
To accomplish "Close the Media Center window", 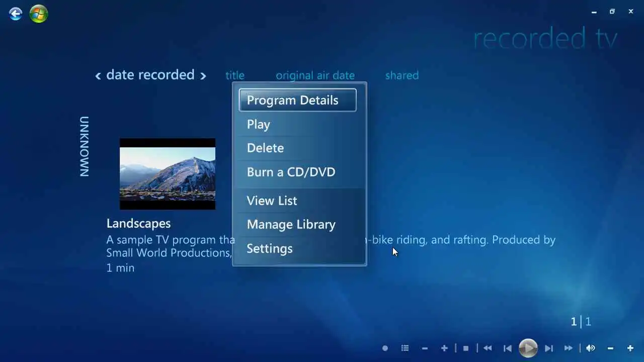I will (x=631, y=12).
